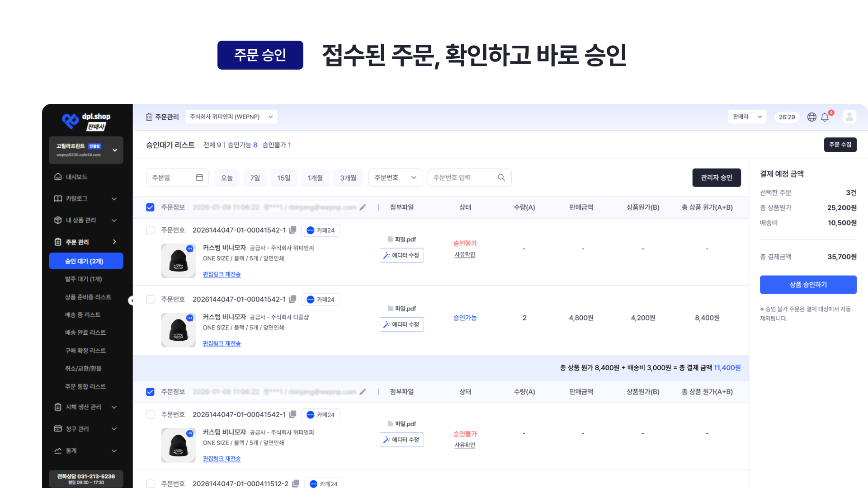Copy the 위피엔피 order number under 2026-01-08

point(292,414)
